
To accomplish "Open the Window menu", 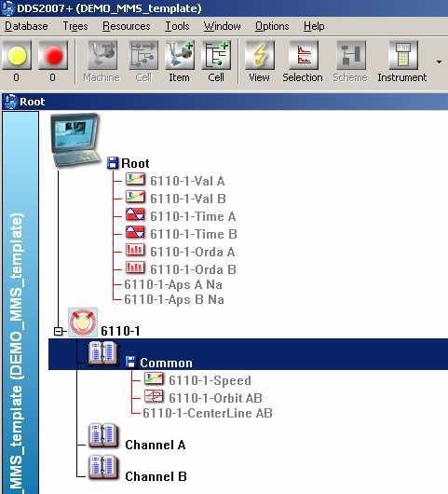I will [x=223, y=26].
